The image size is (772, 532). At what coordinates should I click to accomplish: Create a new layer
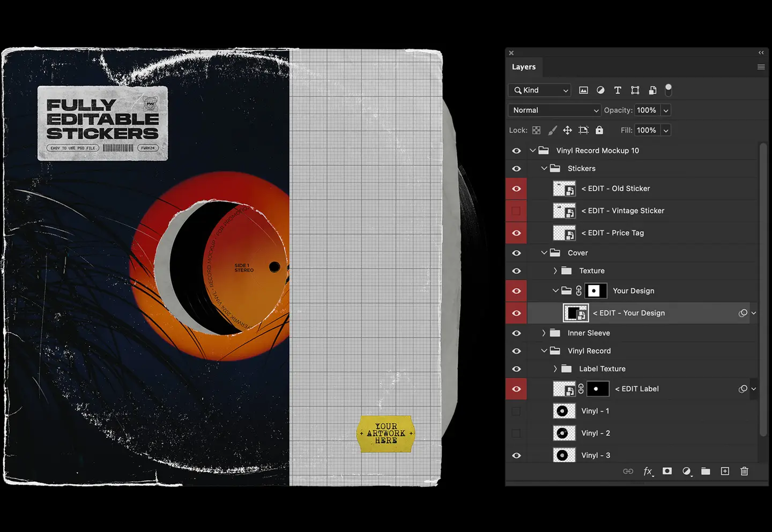(725, 471)
